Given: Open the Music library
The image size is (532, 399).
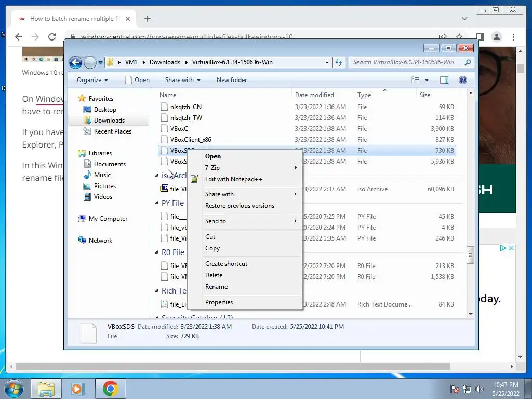Looking at the screenshot, I should click(102, 175).
